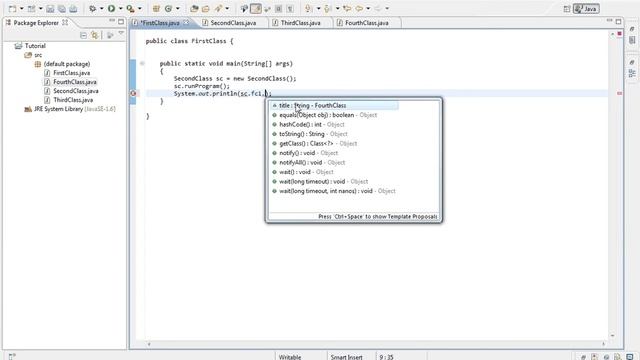Click the New Java Package icon
This screenshot has height=360, width=640.
point(156,9)
